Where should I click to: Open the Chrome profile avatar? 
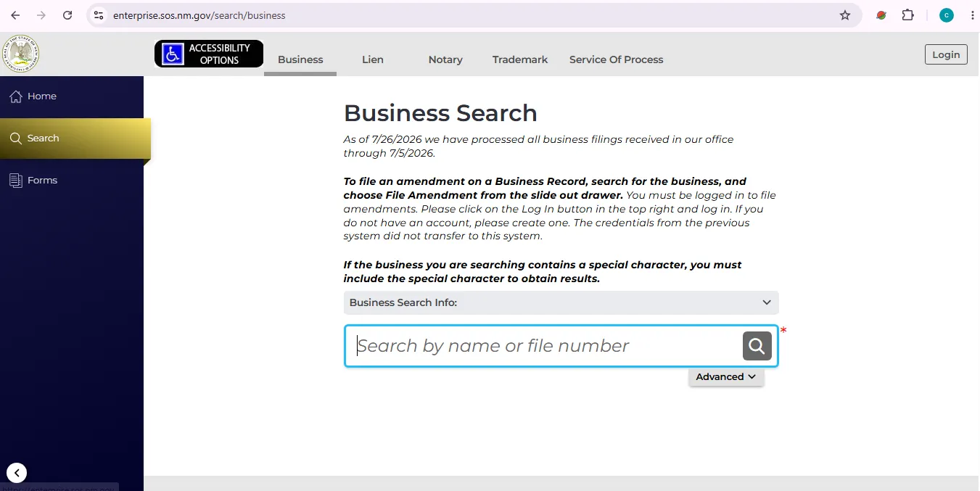tap(947, 15)
